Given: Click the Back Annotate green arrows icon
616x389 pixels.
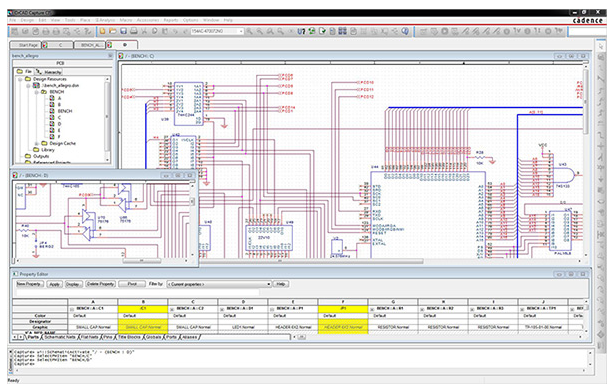Looking at the screenshot, I should point(312,31).
